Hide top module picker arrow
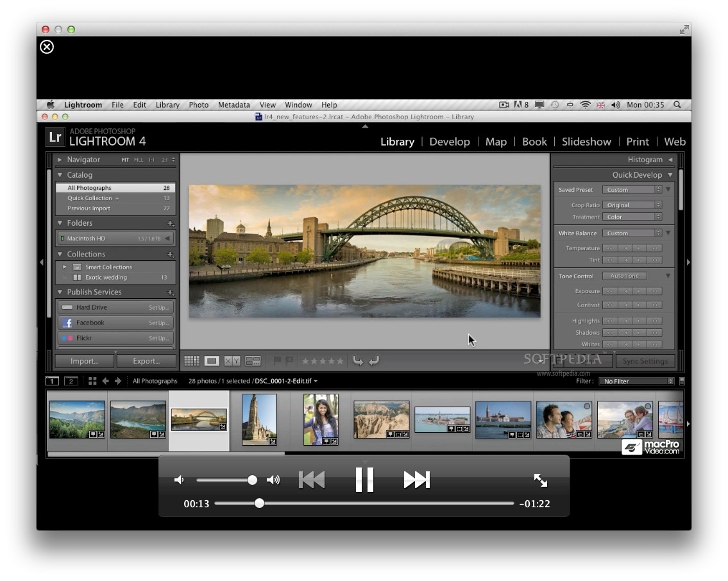Image resolution: width=728 pixels, height=581 pixels. click(x=366, y=126)
